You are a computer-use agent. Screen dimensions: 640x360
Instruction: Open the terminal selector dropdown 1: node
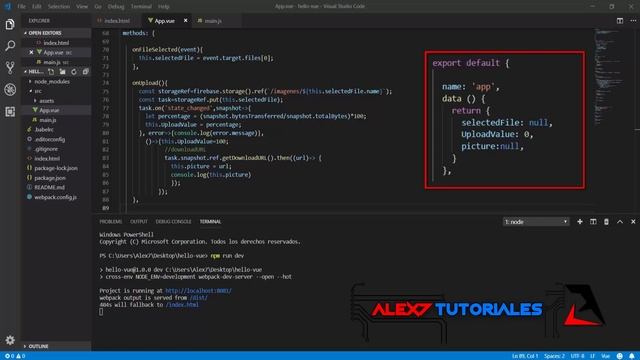pos(536,222)
